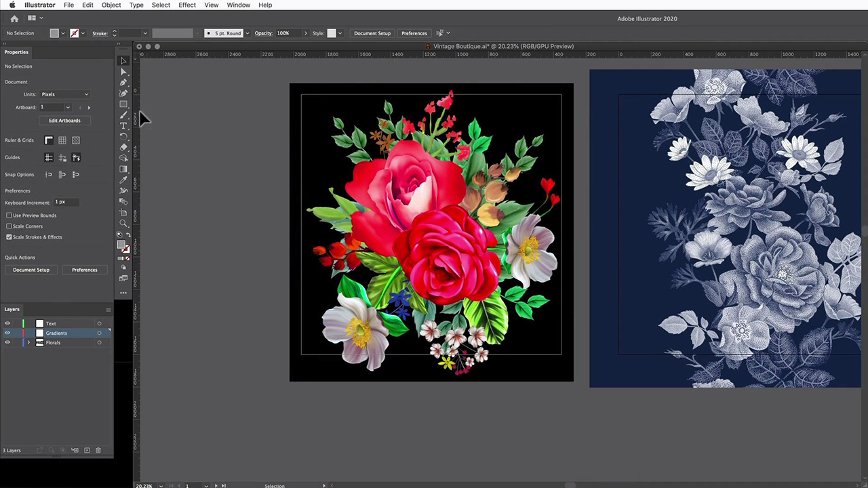Select the Rectangle tool

pos(123,104)
